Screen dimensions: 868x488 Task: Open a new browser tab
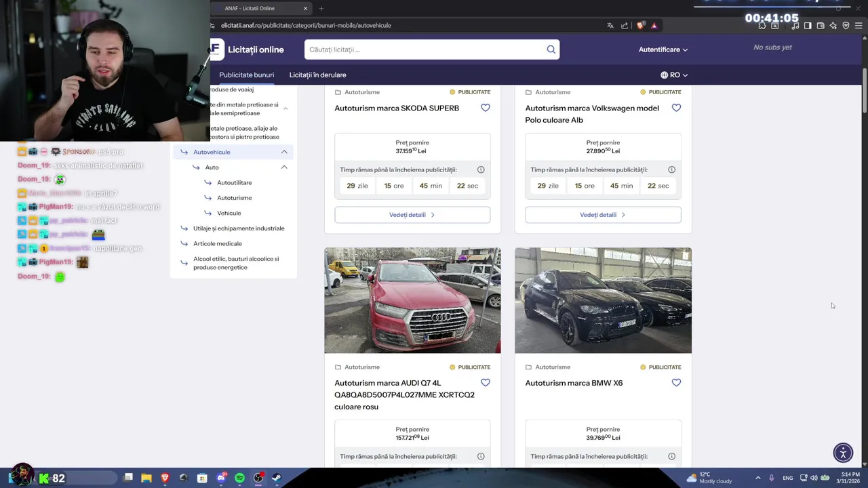pos(321,9)
